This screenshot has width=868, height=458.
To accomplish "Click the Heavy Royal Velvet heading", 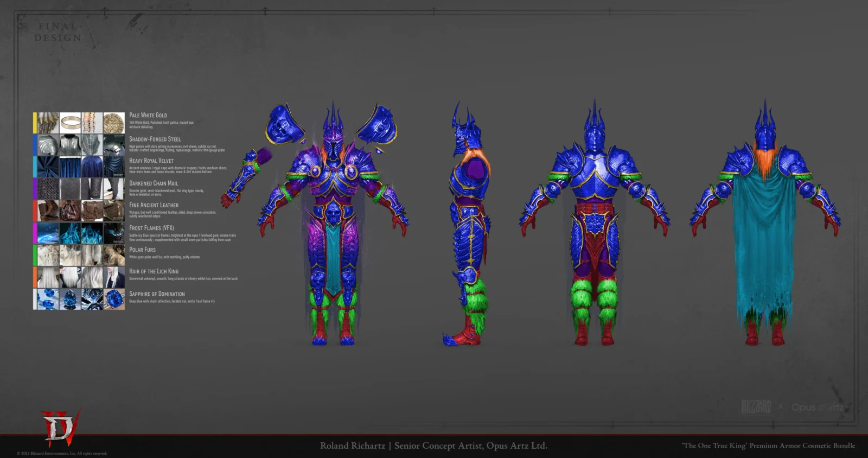I will [151, 161].
